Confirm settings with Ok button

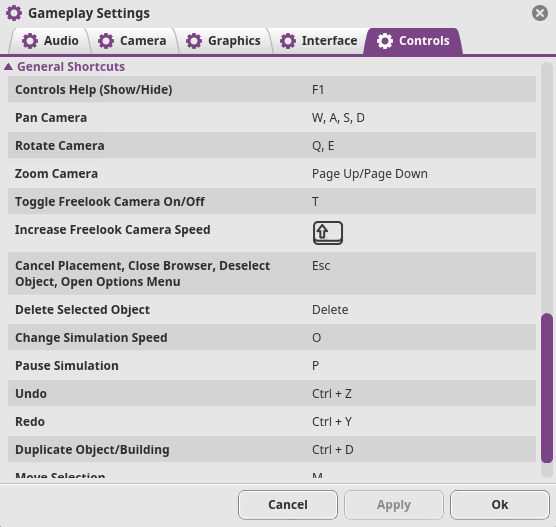click(500, 505)
